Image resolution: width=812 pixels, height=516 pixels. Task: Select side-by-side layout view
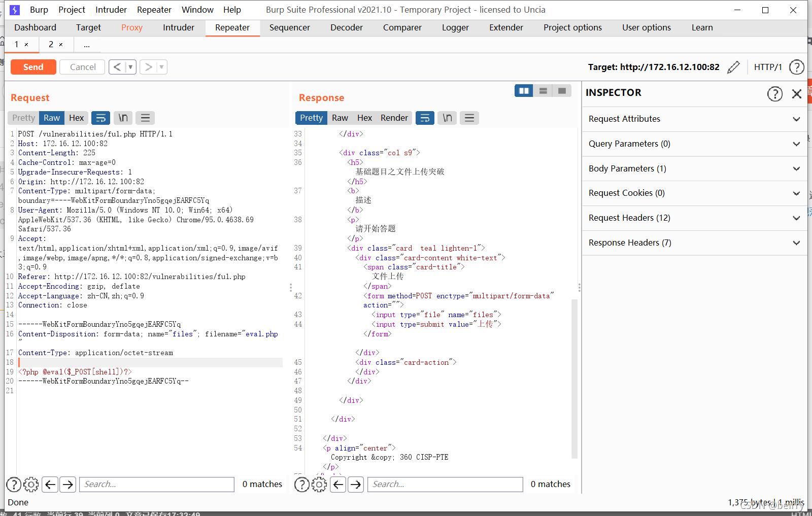[524, 91]
